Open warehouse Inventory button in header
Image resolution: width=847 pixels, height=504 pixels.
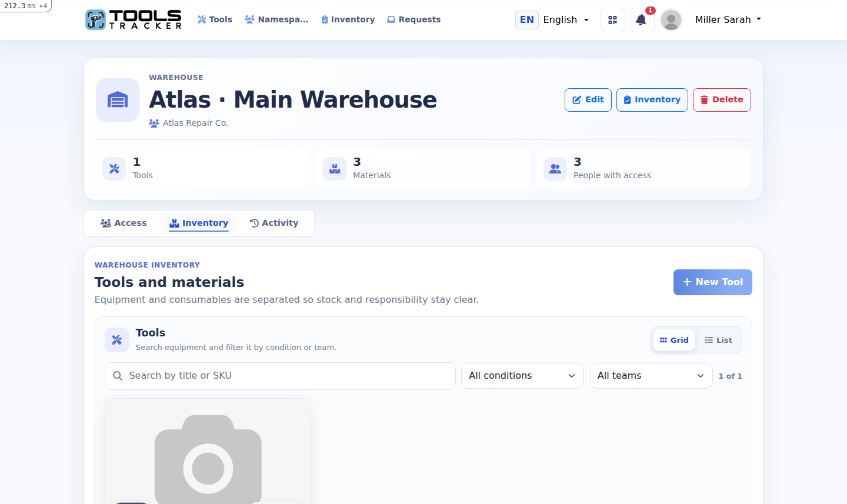tap(652, 100)
